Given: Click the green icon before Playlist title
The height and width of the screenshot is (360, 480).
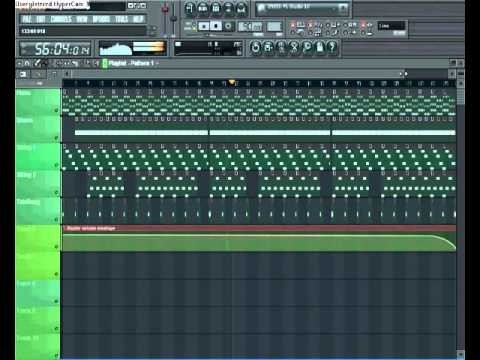Looking at the screenshot, I should coord(105,63).
